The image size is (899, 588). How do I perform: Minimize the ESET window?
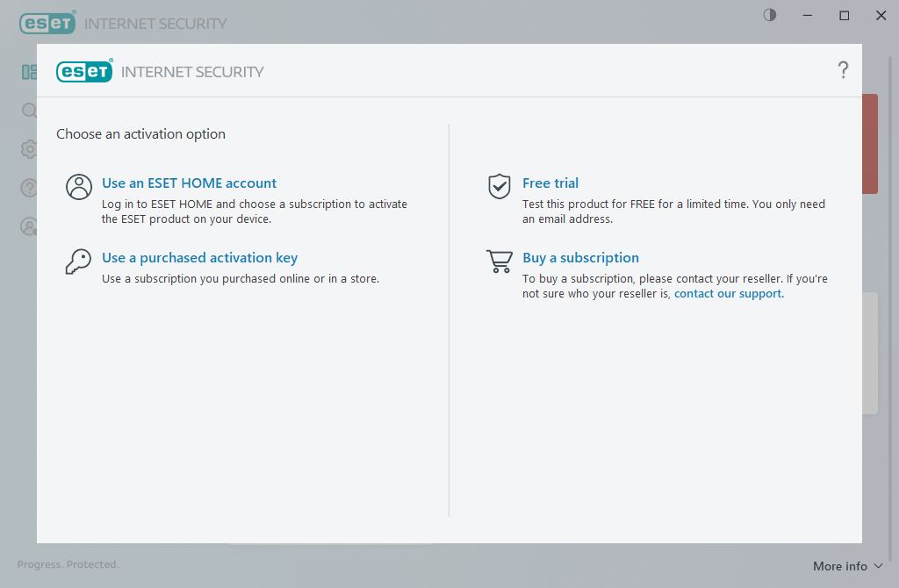point(808,16)
